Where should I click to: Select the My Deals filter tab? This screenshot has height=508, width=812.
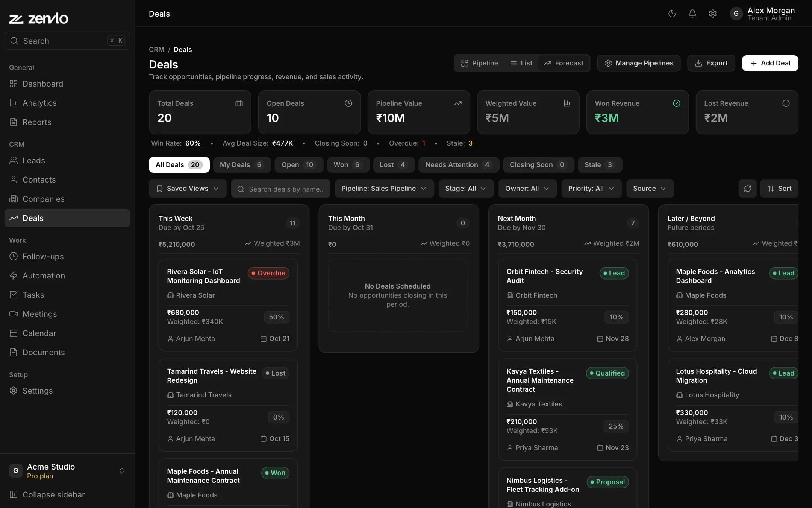[x=242, y=165]
